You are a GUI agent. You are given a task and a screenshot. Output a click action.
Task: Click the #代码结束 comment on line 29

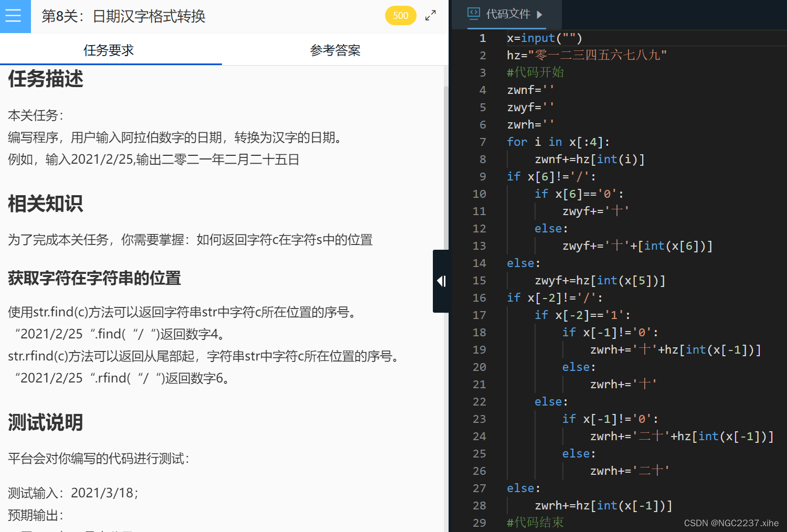[x=535, y=523]
